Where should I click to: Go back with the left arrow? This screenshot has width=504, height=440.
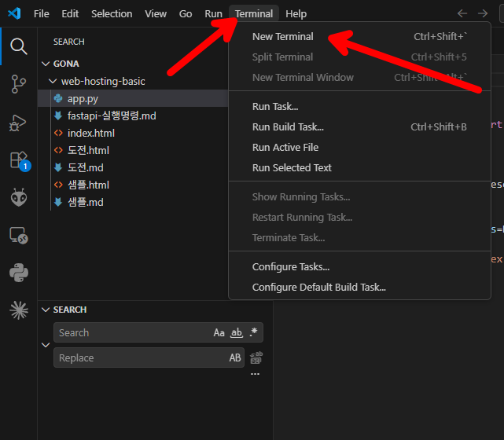pyautogui.click(x=462, y=13)
